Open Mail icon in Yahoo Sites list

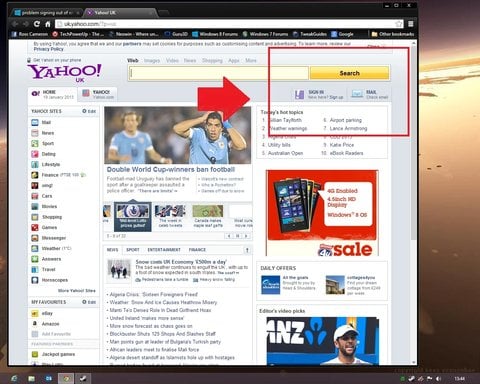click(x=35, y=122)
